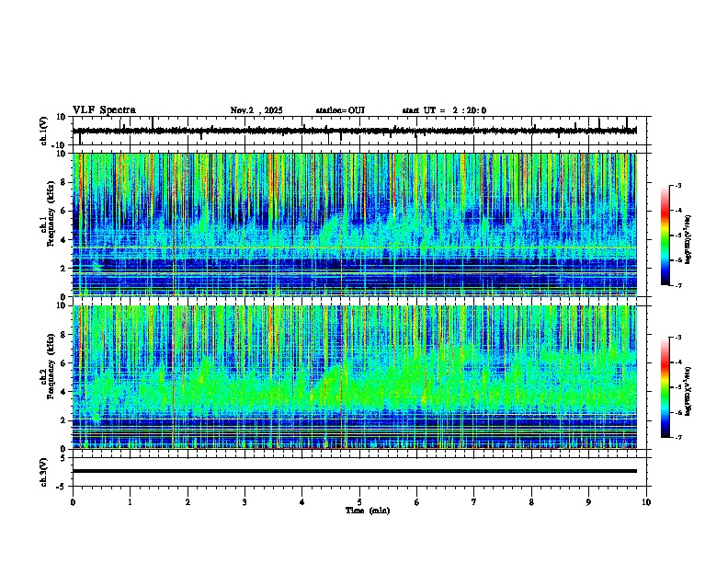Image resolution: width=728 pixels, height=563 pixels.
Task: Click the "3" tick on time axis
Action: tap(245, 502)
